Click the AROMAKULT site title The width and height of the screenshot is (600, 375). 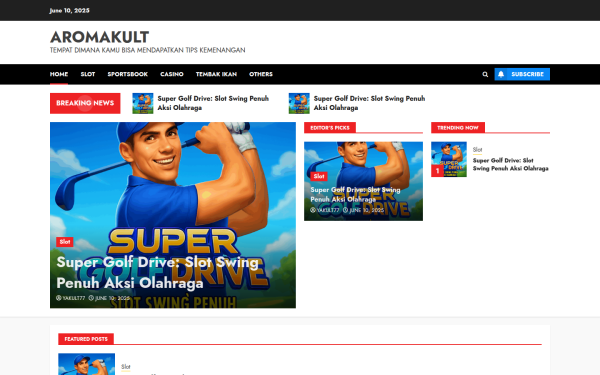[99, 37]
